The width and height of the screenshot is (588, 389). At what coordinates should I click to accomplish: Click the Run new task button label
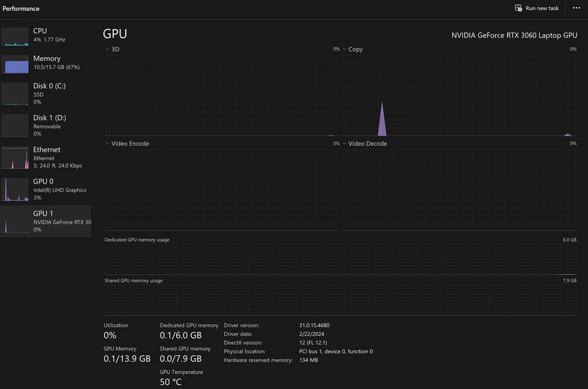542,8
